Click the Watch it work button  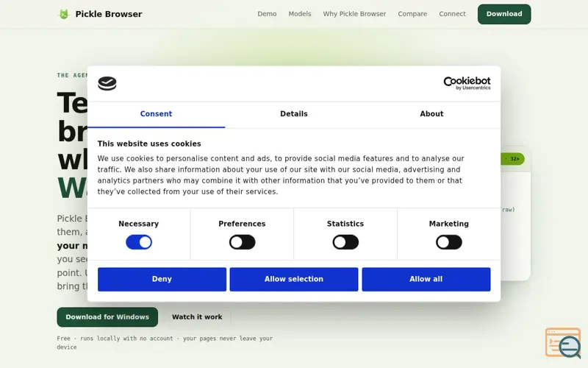tap(197, 317)
